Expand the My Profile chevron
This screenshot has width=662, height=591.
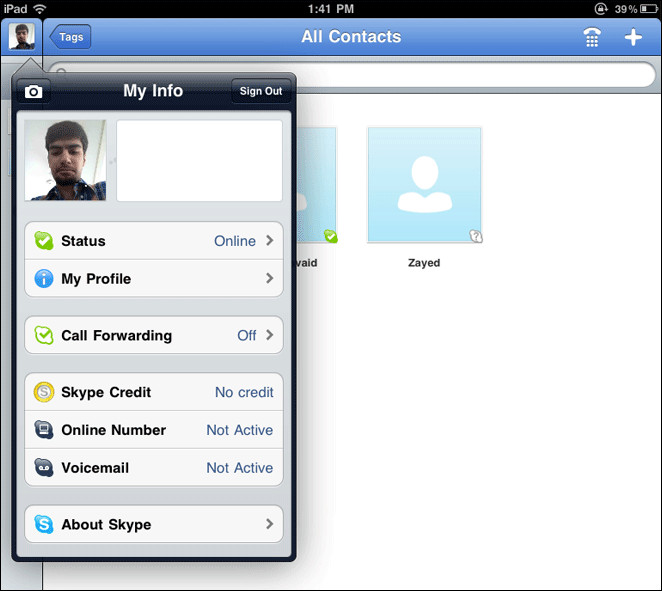(x=269, y=278)
